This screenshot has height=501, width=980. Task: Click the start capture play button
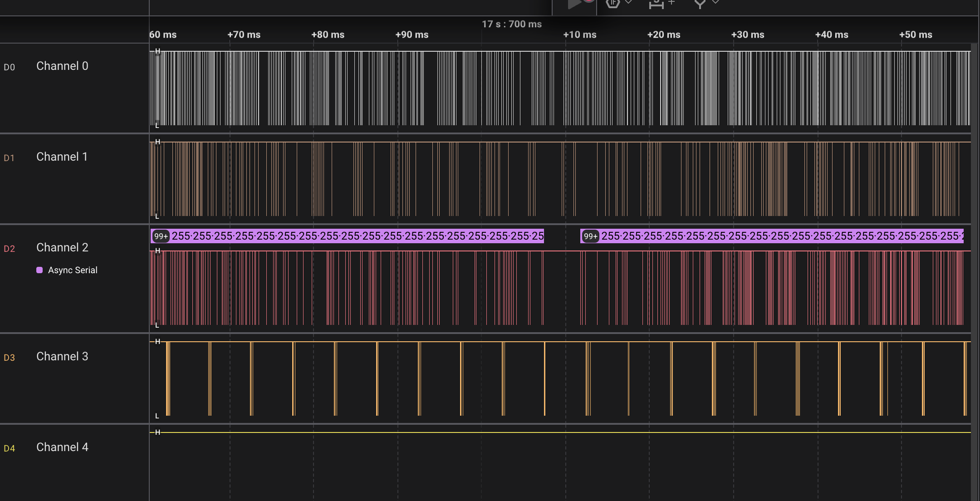(x=574, y=4)
